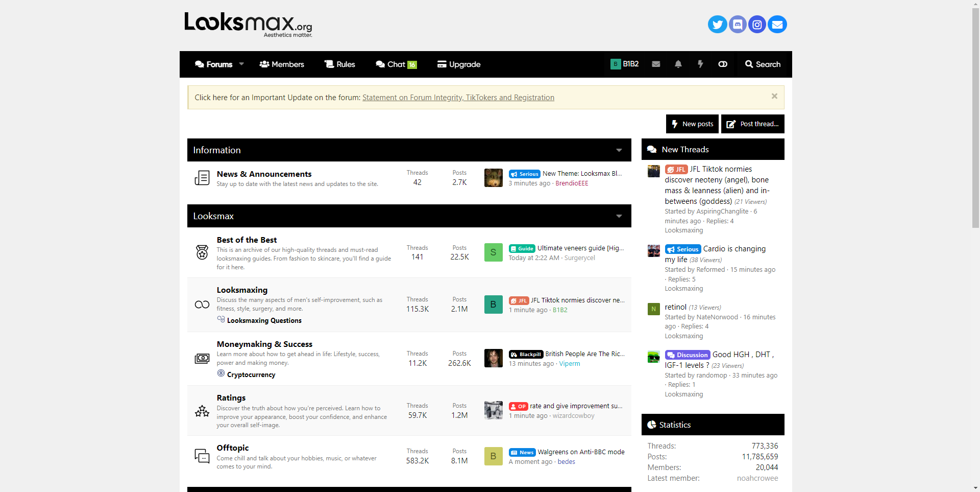Open alerts bell icon
Screen dimensions: 980x492
(678, 64)
